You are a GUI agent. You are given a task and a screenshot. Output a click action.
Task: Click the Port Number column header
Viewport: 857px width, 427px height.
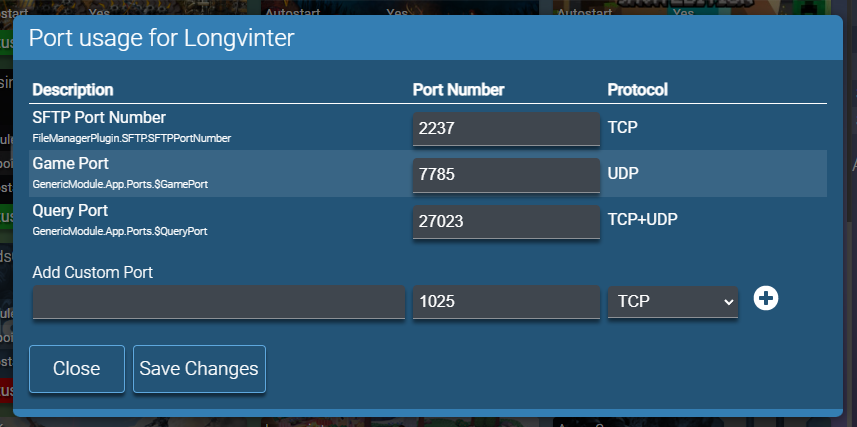click(x=459, y=90)
